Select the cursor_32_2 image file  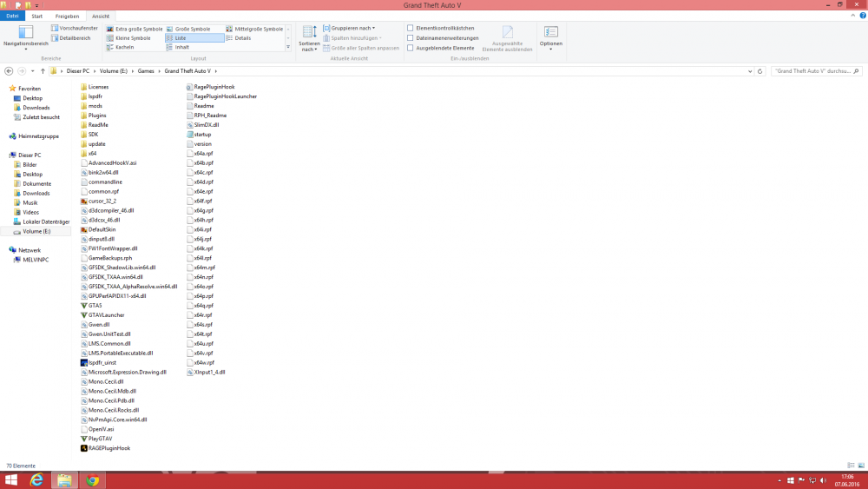(x=102, y=201)
